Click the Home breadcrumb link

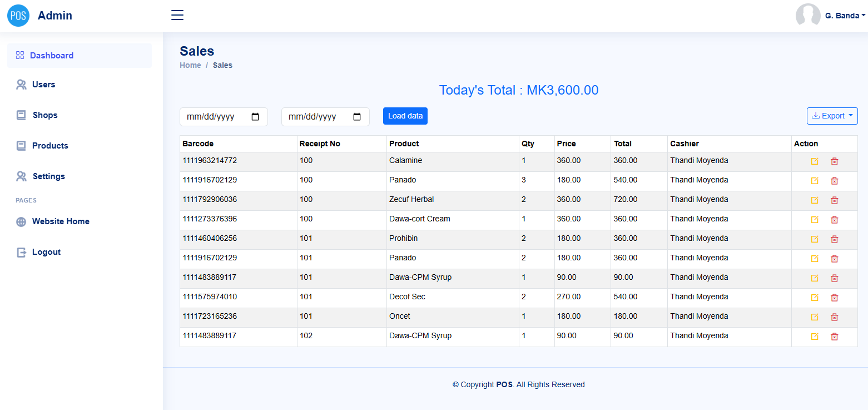click(190, 65)
